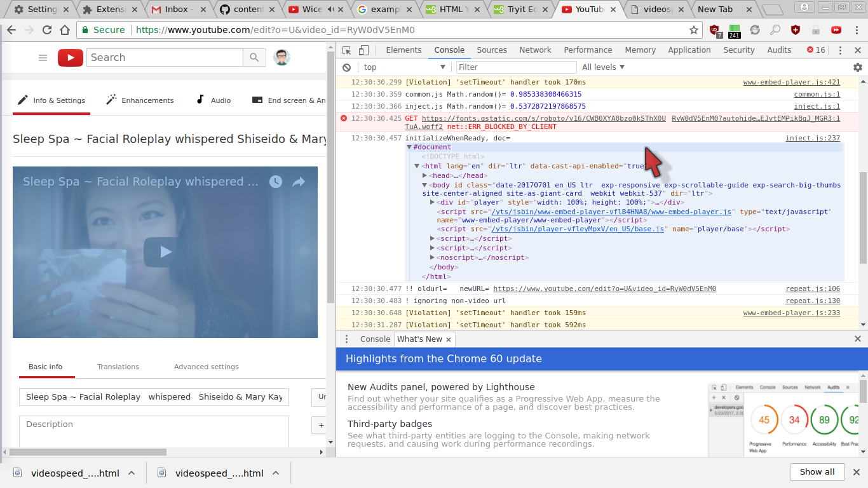The width and height of the screenshot is (868, 488).
Task: Open the Translations tab
Action: click(x=118, y=367)
